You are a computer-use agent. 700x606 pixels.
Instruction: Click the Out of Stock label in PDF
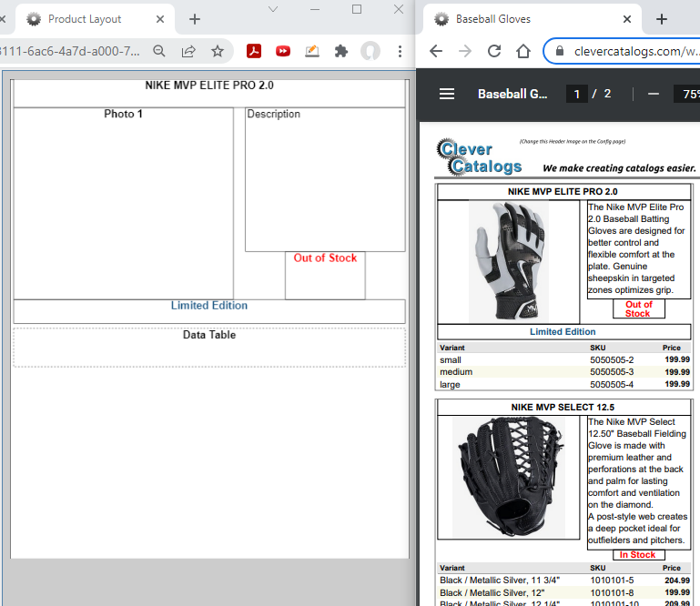638,308
